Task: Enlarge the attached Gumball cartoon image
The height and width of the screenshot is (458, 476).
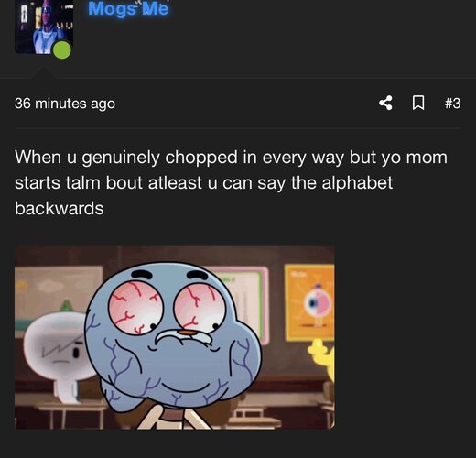Action: (175, 338)
